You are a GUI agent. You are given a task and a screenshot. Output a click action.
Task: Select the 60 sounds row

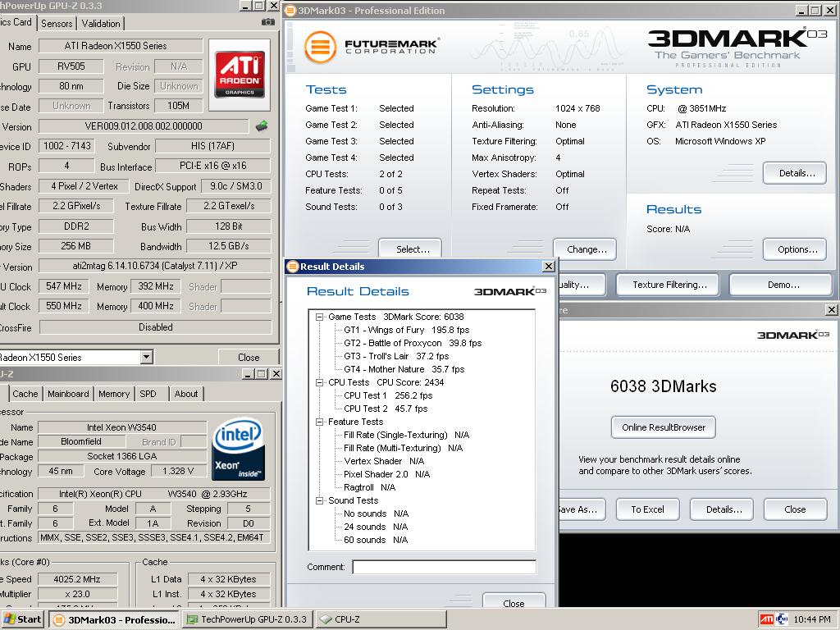(x=376, y=540)
